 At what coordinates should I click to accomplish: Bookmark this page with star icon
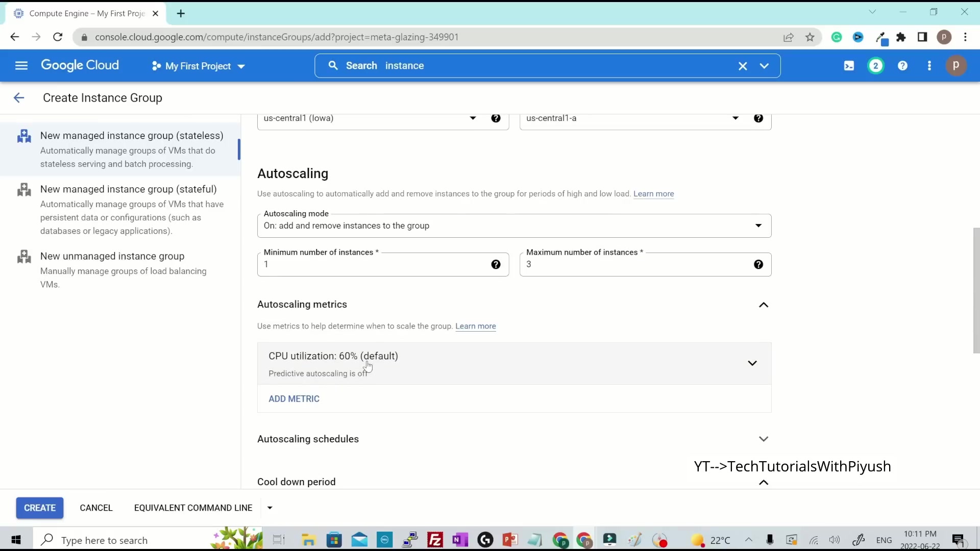pos(810,37)
